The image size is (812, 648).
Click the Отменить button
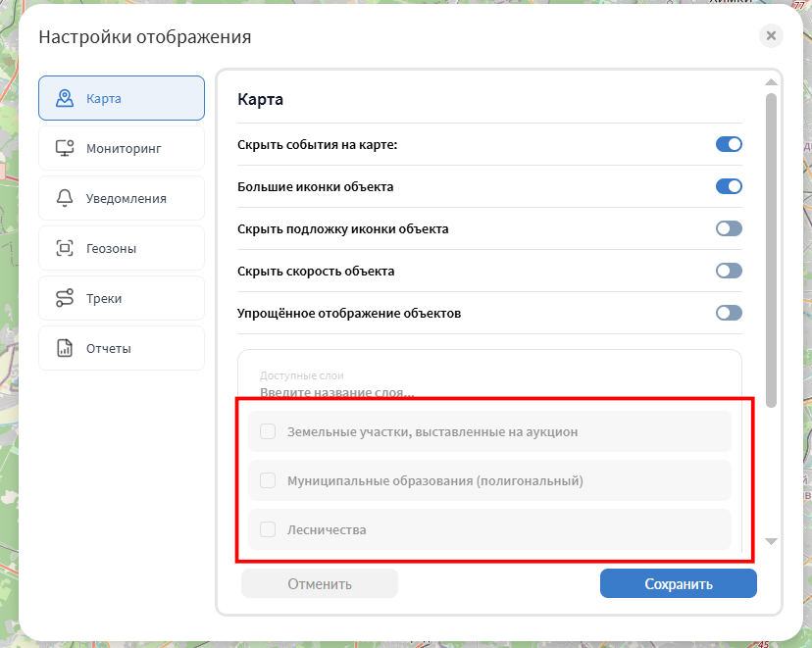[x=320, y=584]
